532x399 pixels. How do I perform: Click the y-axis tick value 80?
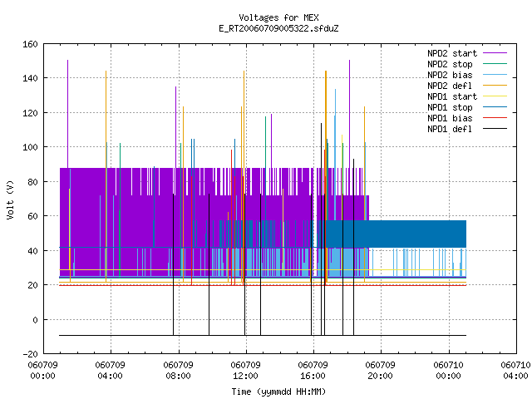point(32,182)
